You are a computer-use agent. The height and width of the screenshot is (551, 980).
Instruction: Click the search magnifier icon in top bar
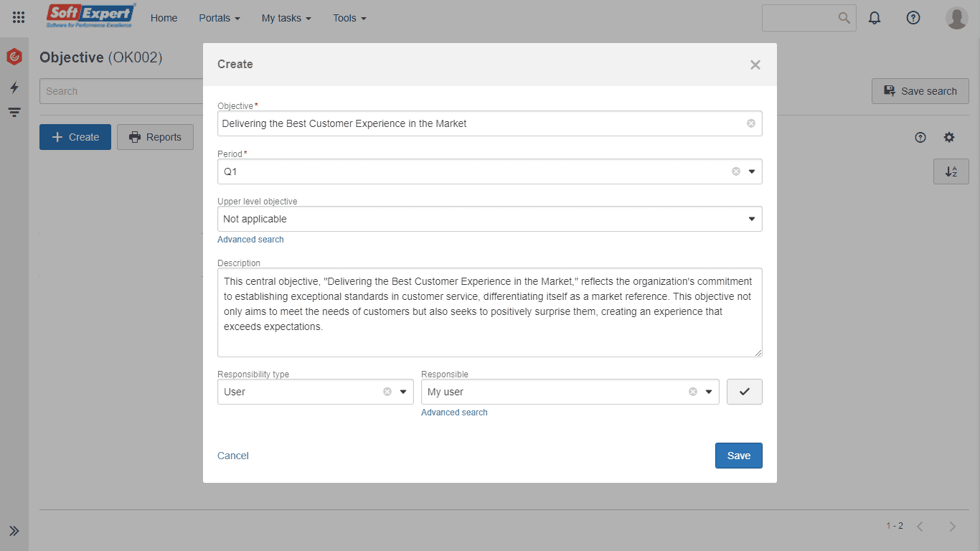pos(844,18)
